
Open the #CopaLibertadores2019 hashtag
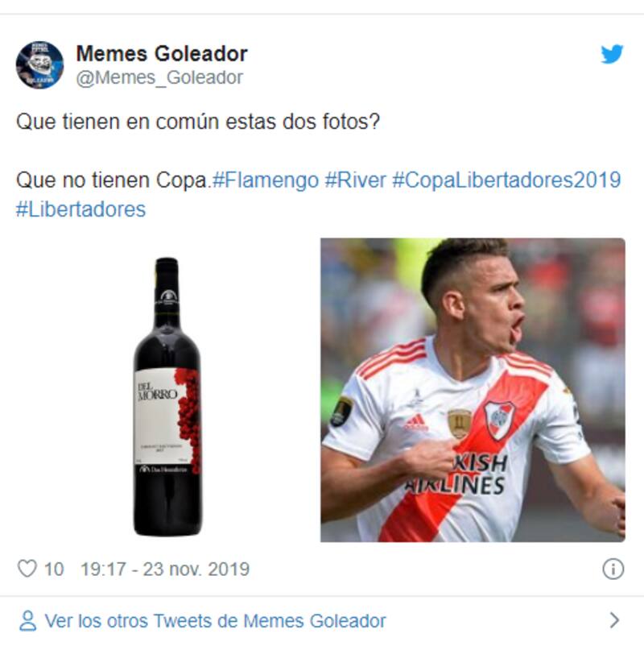pyautogui.click(x=506, y=180)
